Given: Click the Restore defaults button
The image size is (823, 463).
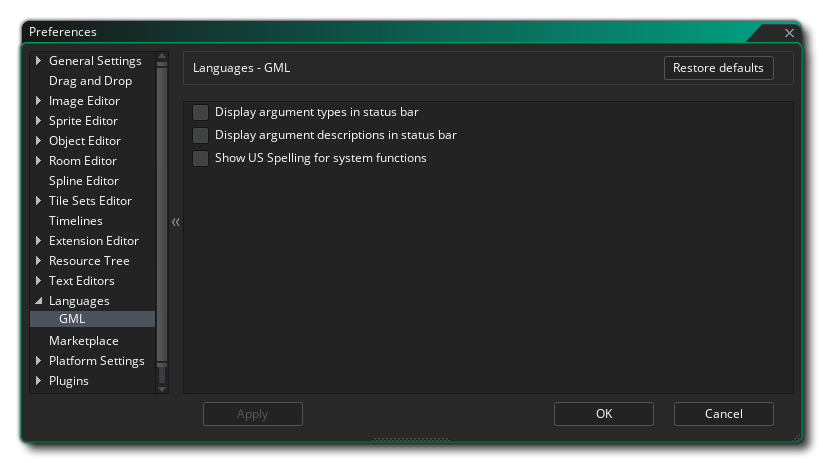Looking at the screenshot, I should (718, 68).
